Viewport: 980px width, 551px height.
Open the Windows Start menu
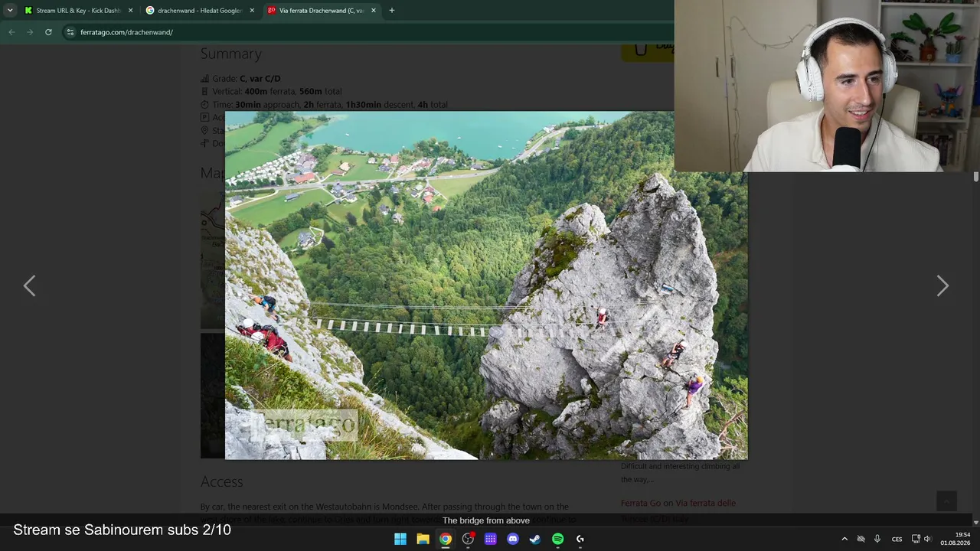tap(400, 539)
